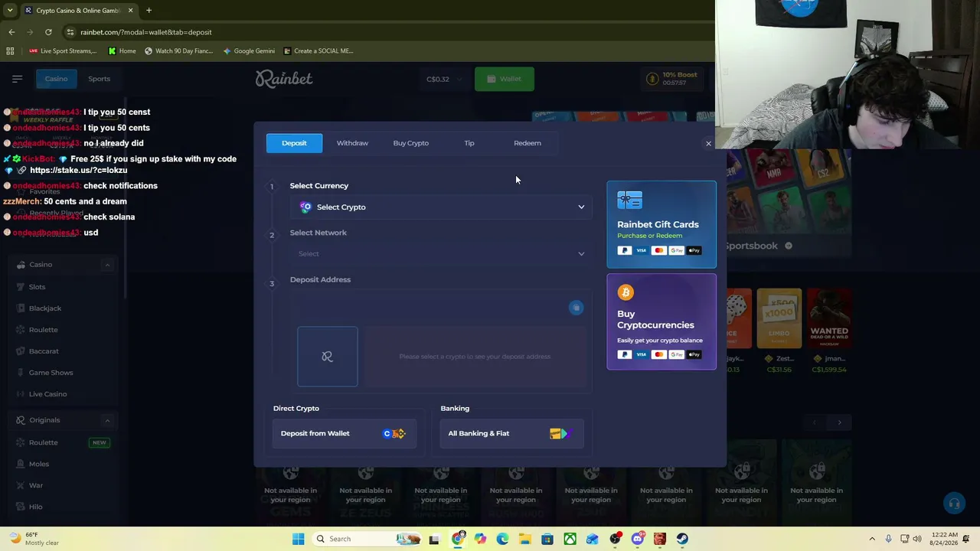Screen dimensions: 980x551
Task: Open a new browser tab
Action: tap(149, 11)
